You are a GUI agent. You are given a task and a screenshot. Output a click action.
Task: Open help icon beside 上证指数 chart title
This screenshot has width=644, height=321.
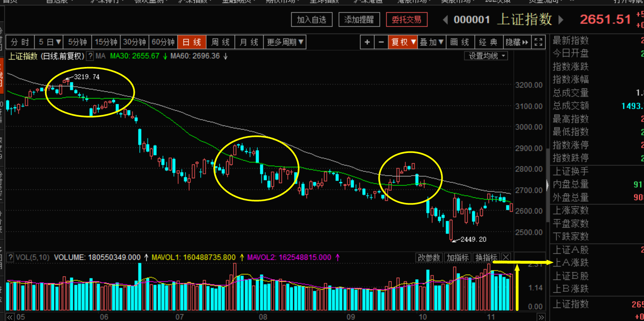[x=90, y=56]
